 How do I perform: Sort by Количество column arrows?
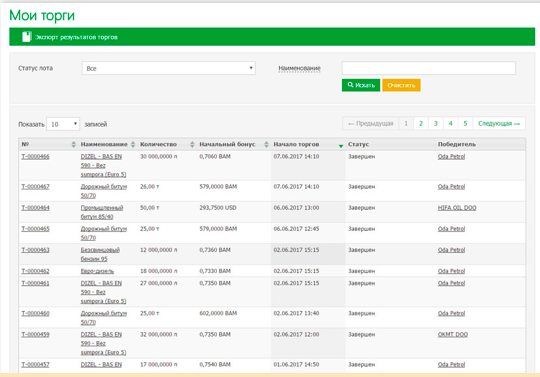tap(192, 144)
